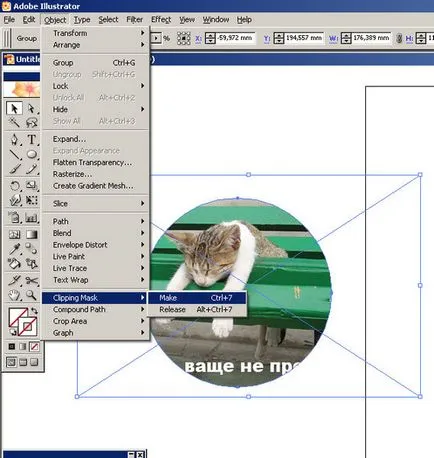Click the X position value field
Image resolution: width=434 pixels, height=458 pixels.
(x=236, y=38)
